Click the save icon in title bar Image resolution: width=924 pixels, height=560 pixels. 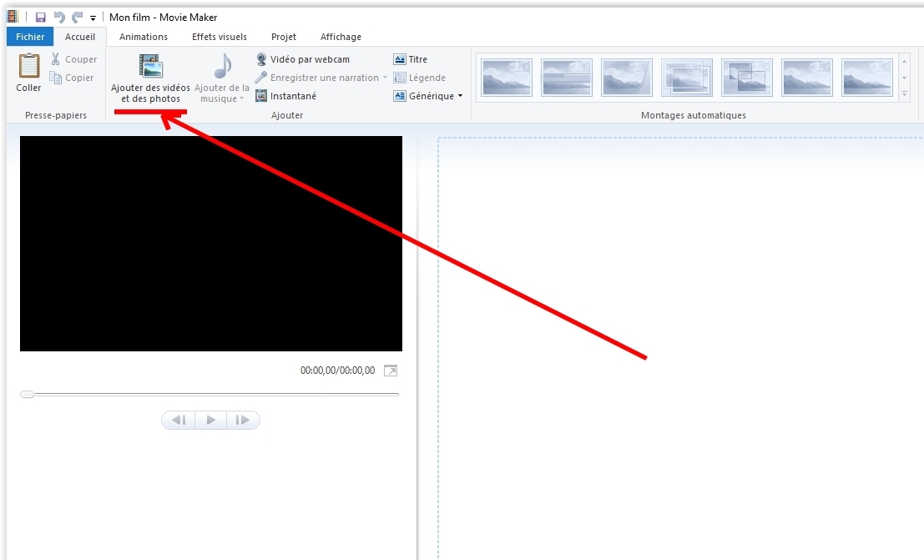point(40,17)
